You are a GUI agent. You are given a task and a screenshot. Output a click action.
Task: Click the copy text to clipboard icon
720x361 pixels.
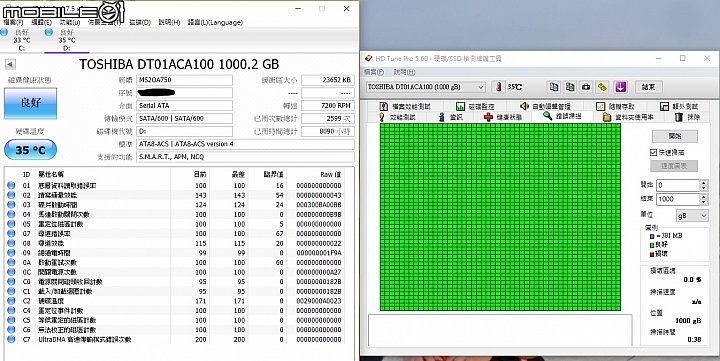click(554, 87)
